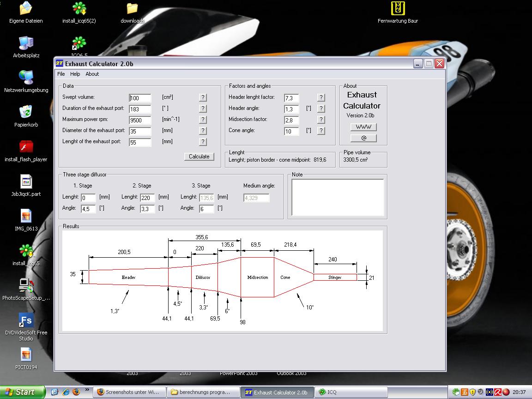This screenshot has width=532, height=399.
Task: Click help button for Maximum power rpm
Action: click(203, 120)
